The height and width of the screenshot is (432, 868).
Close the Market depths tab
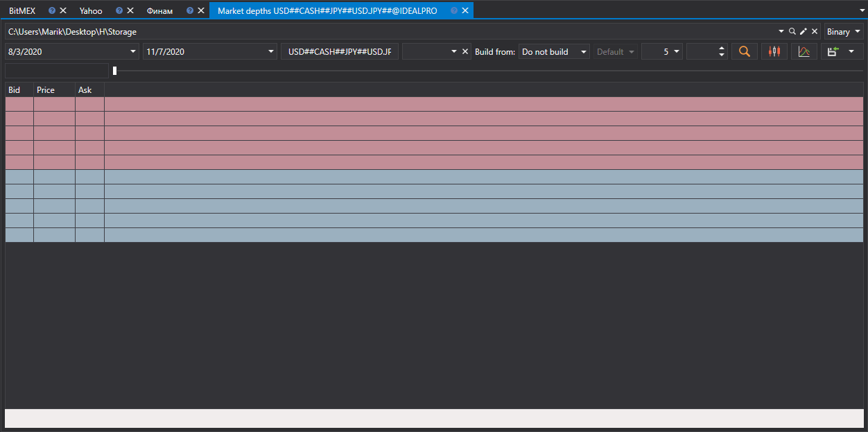465,11
